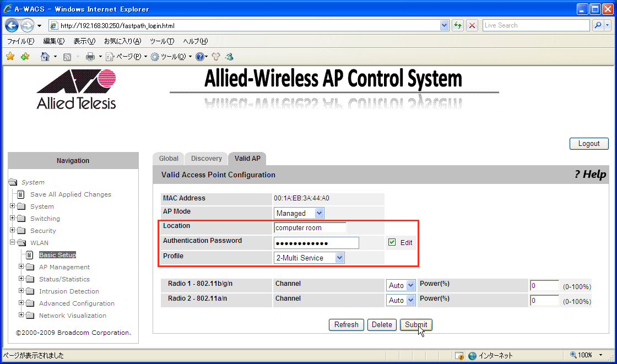Screen dimensions: 617x364
Task: Click the Submit button
Action: pos(416,325)
